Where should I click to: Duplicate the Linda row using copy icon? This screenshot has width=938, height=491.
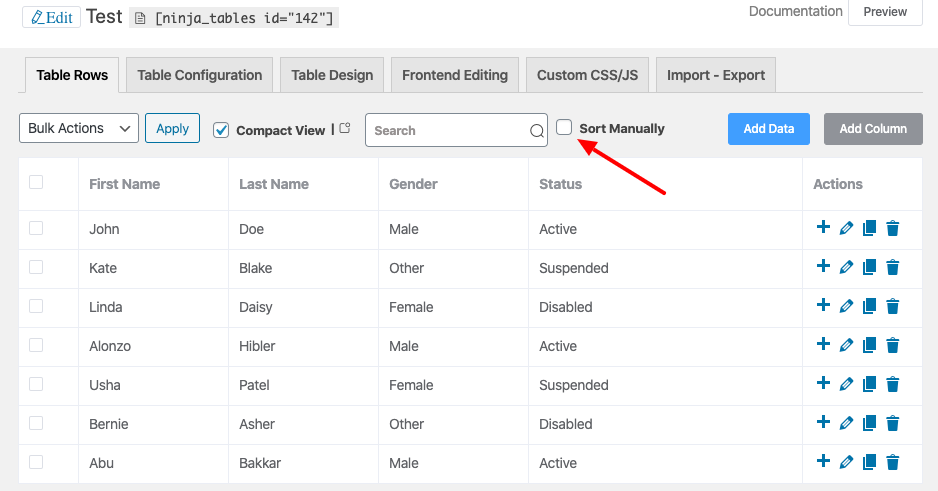pos(869,307)
